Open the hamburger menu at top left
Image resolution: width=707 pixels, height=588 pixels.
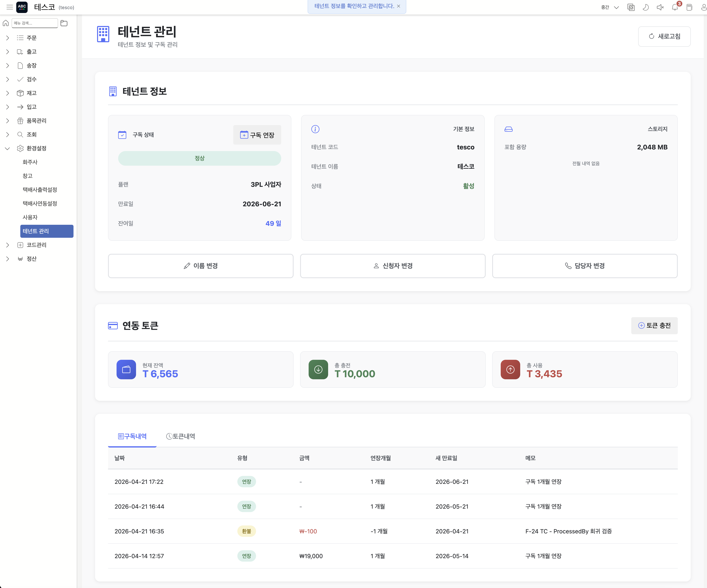[x=9, y=7]
